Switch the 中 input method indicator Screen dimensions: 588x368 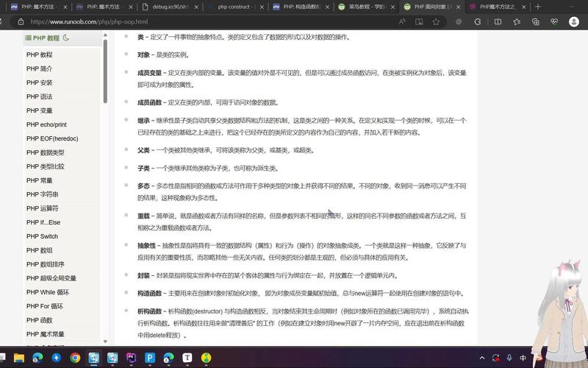click(523, 358)
